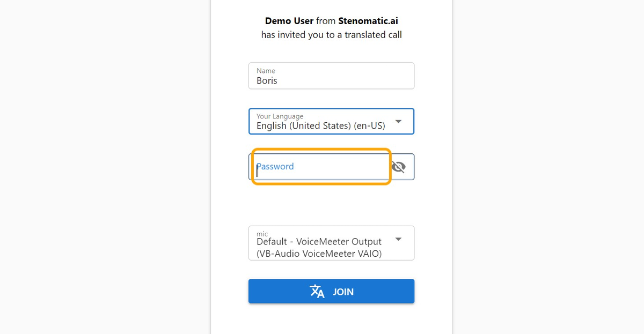Open the mic device dropdown arrow

tap(398, 239)
